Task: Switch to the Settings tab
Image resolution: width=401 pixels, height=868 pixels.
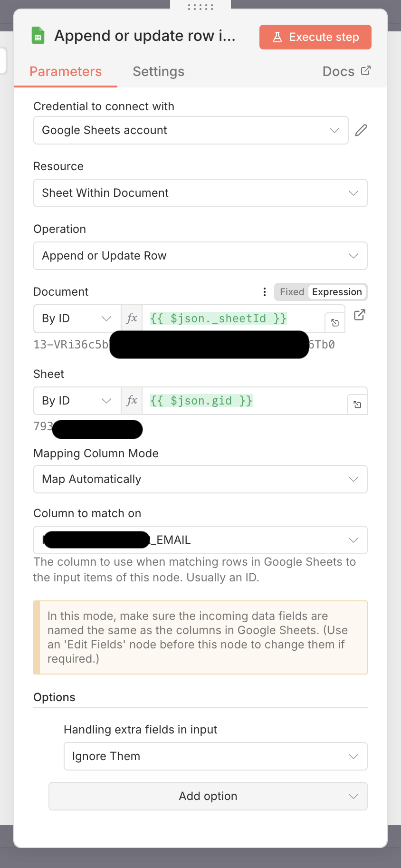Action: (158, 71)
